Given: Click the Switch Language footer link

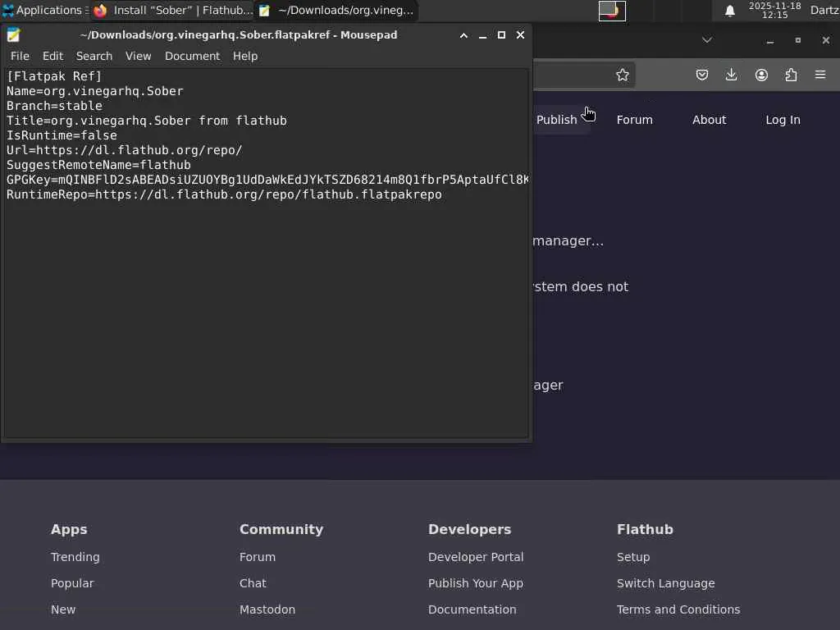Looking at the screenshot, I should point(665,583).
